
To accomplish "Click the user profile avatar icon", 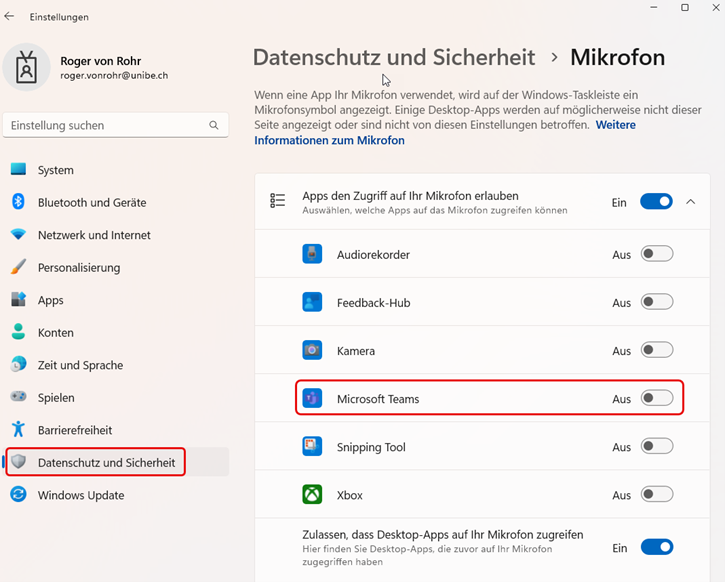I will [26, 67].
